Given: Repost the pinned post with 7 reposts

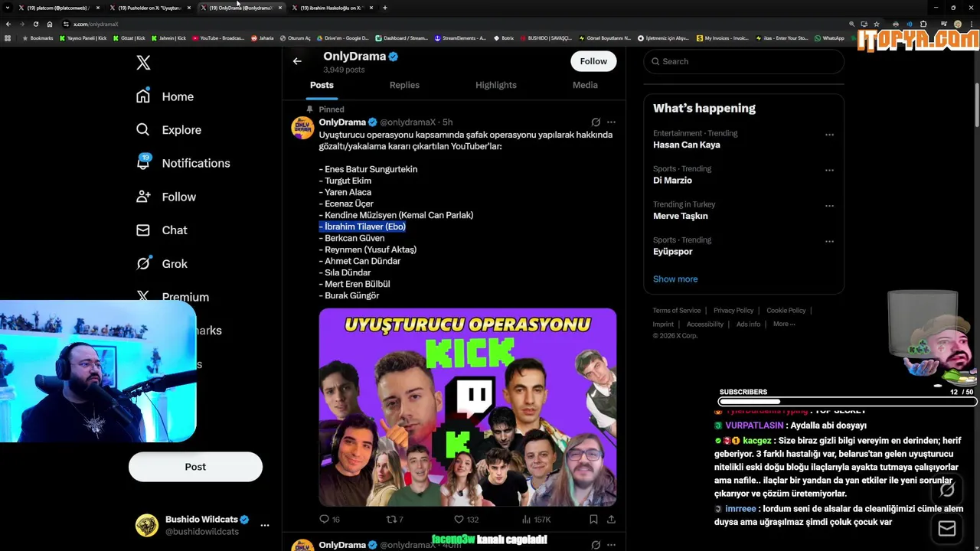Looking at the screenshot, I should pos(394,519).
